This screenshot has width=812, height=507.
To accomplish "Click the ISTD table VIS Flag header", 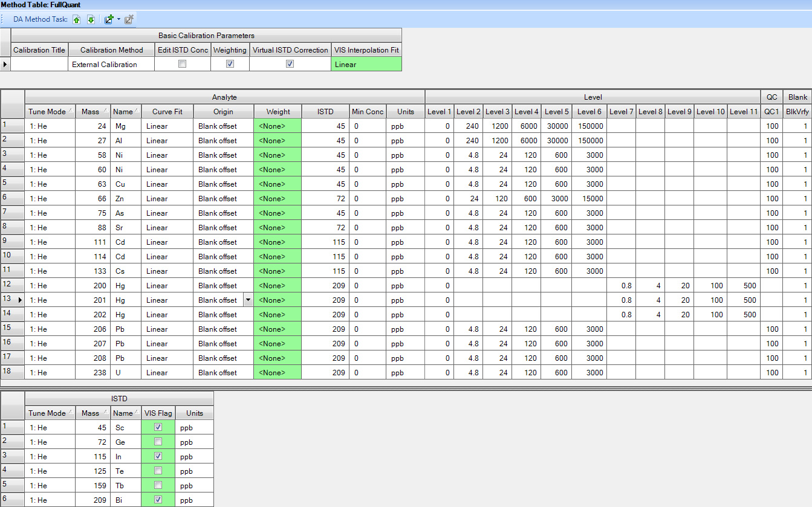I will pyautogui.click(x=158, y=413).
